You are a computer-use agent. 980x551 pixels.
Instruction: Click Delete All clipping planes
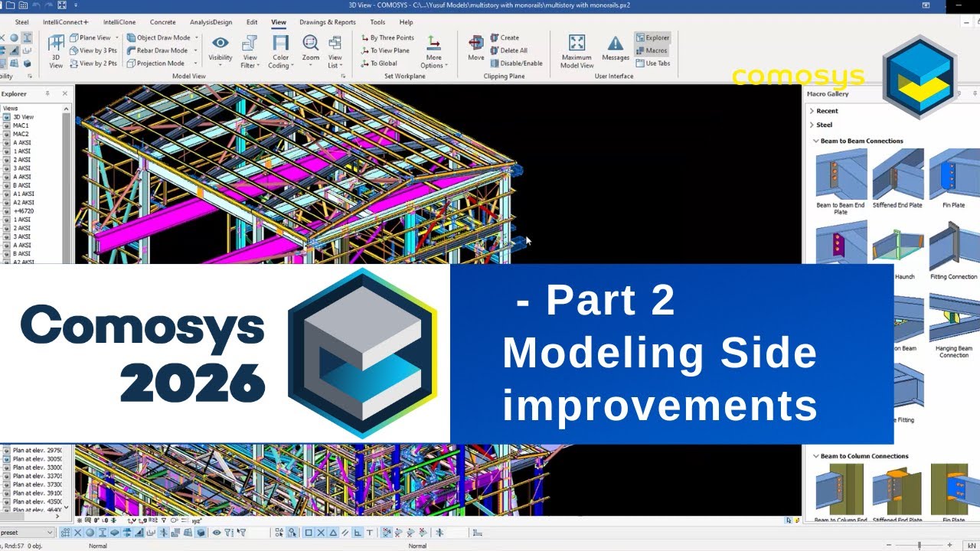click(508, 51)
